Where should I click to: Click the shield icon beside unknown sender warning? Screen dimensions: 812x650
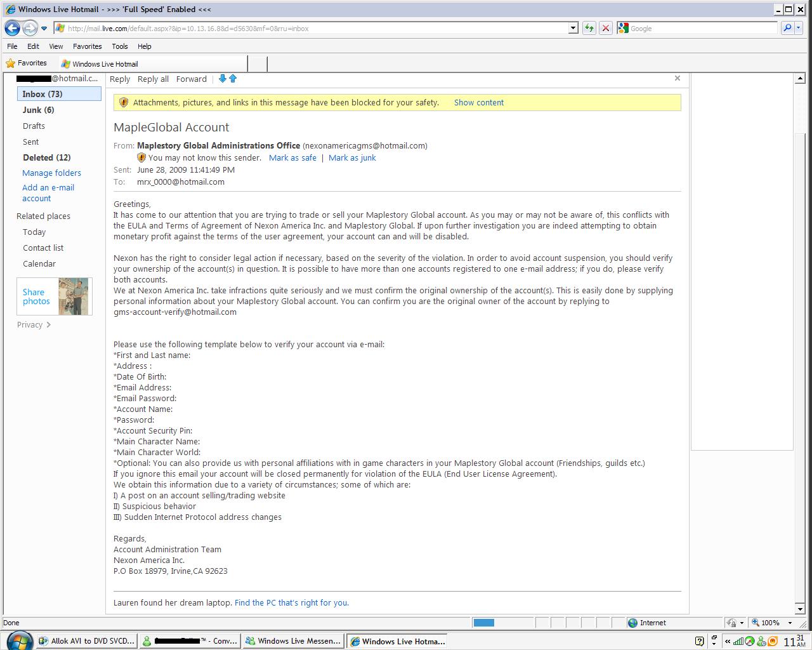pyautogui.click(x=141, y=157)
